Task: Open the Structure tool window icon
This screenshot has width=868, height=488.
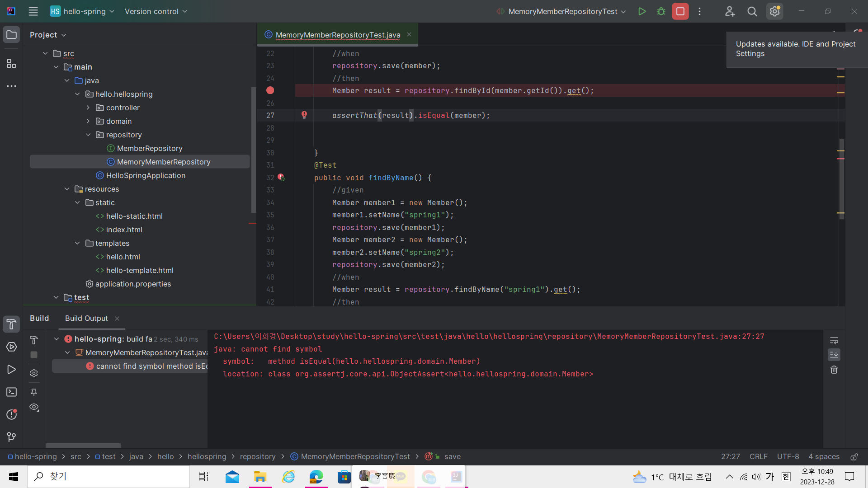Action: pyautogui.click(x=11, y=64)
